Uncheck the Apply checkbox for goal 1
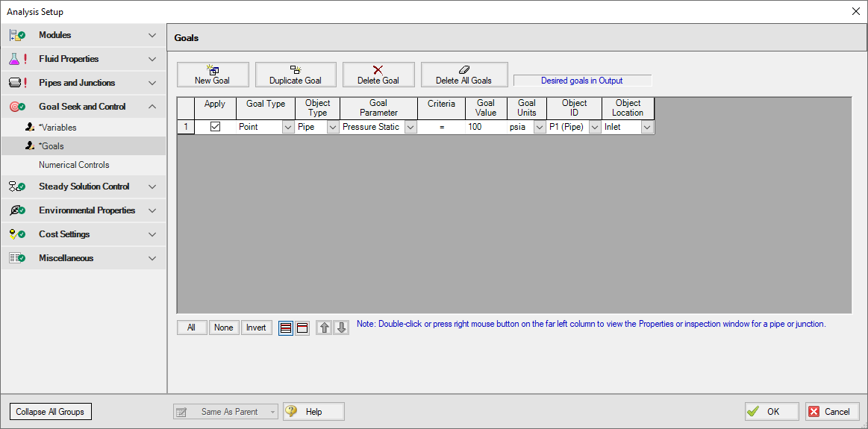This screenshot has width=868, height=429. coord(215,127)
